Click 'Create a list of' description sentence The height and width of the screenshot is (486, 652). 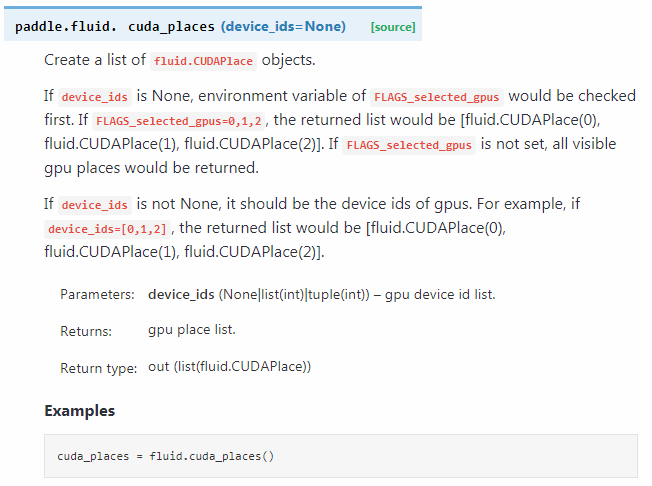tap(95, 60)
